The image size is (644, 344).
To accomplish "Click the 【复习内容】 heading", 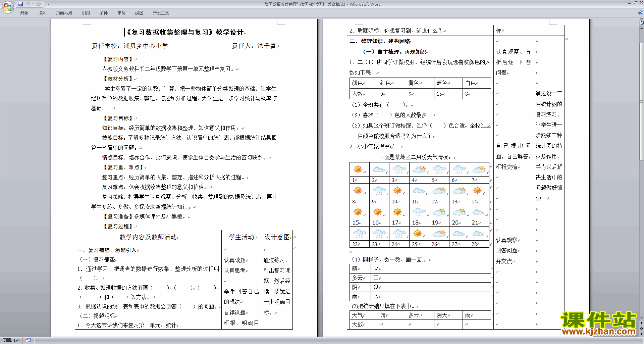I will (118, 59).
